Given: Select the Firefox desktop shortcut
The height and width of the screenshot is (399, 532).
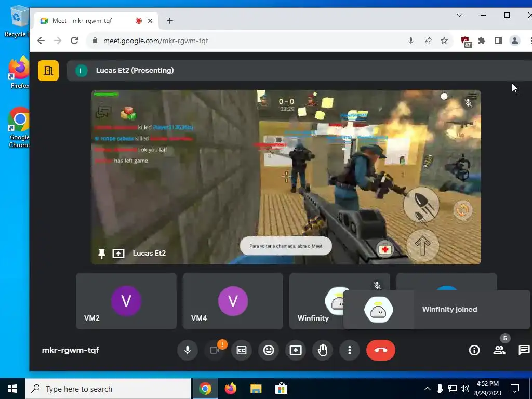Looking at the screenshot, I should [19, 72].
